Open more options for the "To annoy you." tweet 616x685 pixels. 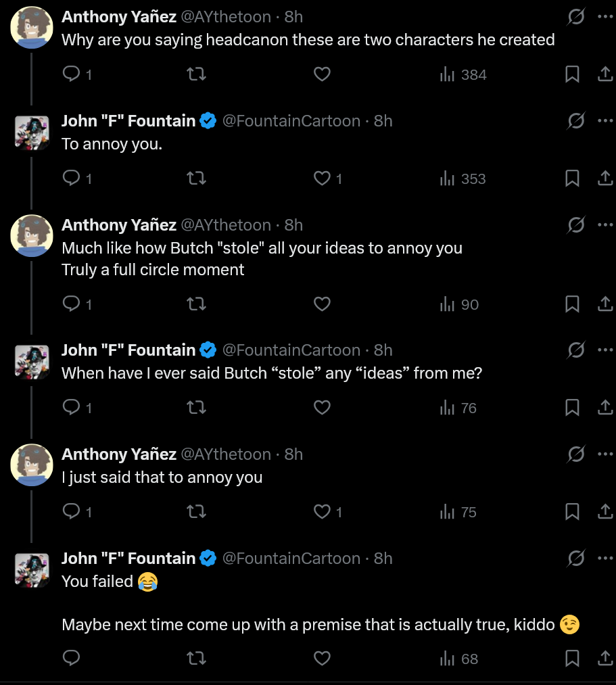coord(605,121)
